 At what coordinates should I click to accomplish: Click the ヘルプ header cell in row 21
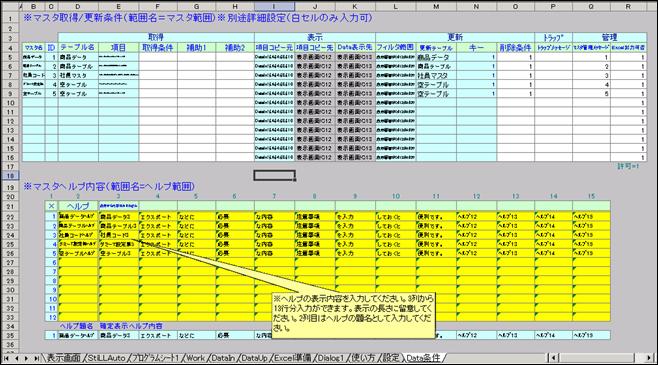(x=78, y=206)
